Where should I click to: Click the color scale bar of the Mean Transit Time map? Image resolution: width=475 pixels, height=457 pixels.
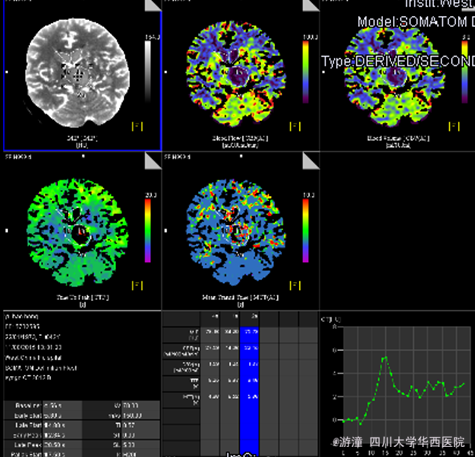click(x=305, y=230)
